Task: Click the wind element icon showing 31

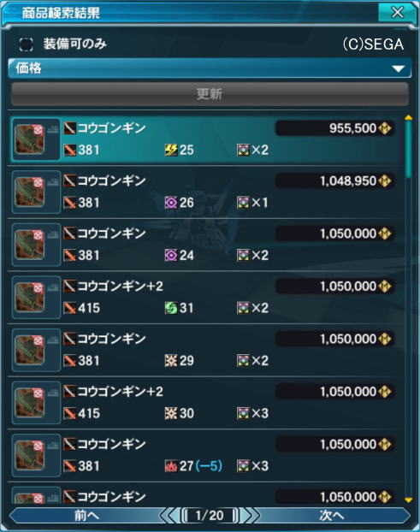Action: [171, 308]
